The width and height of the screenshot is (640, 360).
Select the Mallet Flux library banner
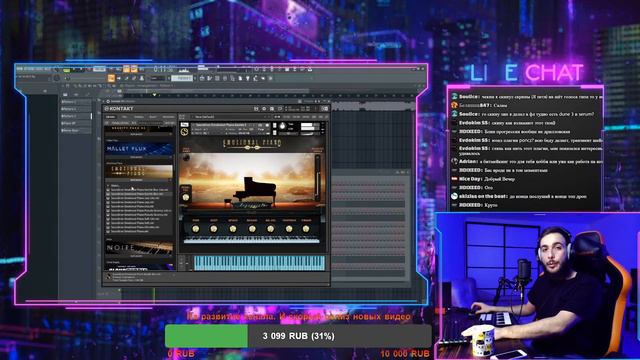tap(138, 149)
